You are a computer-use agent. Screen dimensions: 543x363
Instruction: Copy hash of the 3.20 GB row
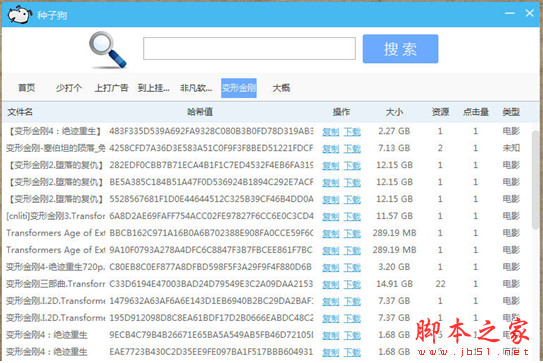(x=331, y=267)
